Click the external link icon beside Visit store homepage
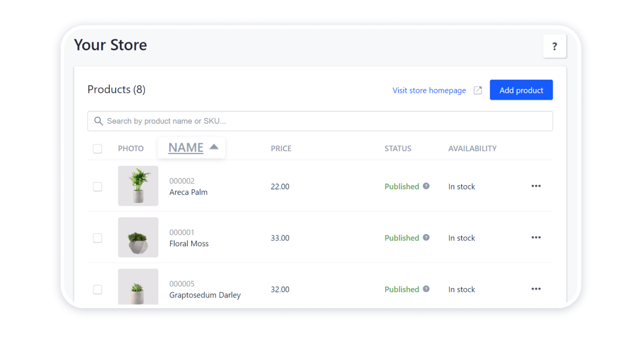Image resolution: width=644 pixels, height=347 pixels. pos(477,90)
